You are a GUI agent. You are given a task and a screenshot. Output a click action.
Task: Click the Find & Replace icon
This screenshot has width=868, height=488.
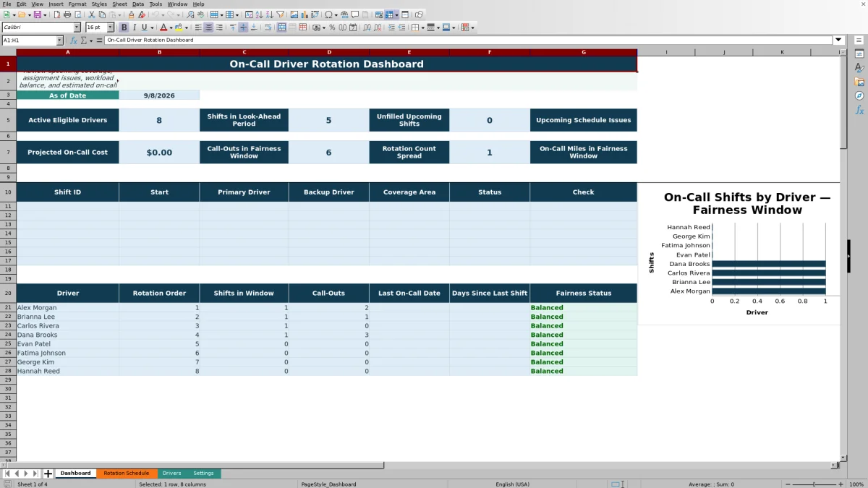click(x=190, y=14)
